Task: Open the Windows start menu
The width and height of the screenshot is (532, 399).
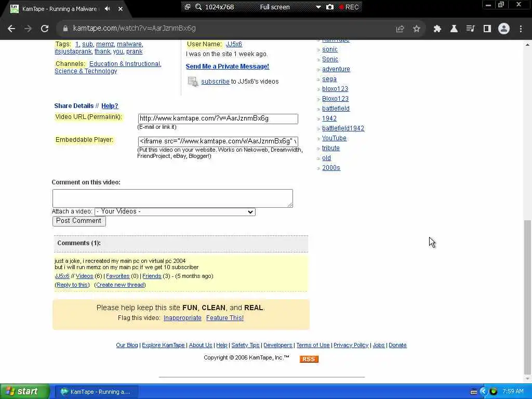Action: (25, 392)
